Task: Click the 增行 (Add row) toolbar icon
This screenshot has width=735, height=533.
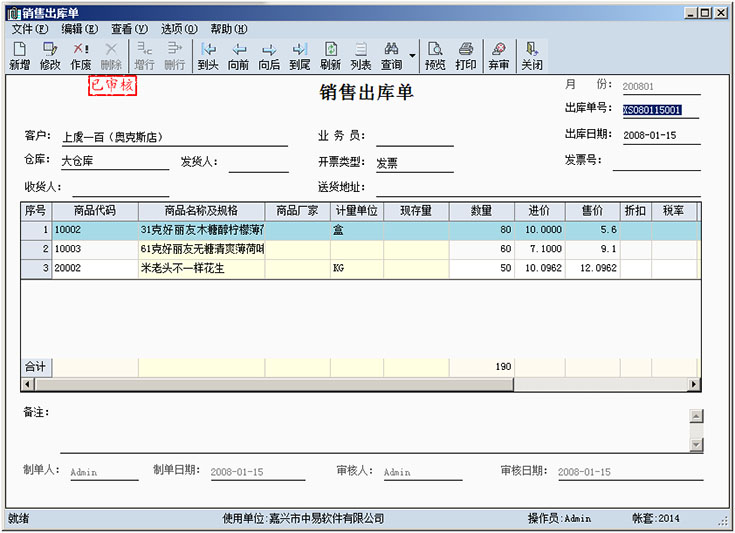Action: click(144, 56)
